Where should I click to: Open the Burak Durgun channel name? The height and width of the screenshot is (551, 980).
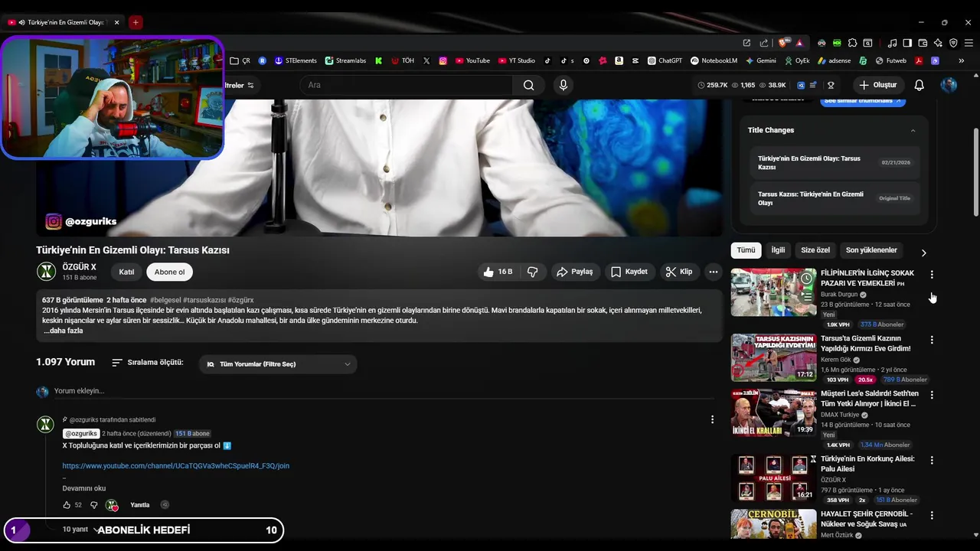point(840,295)
